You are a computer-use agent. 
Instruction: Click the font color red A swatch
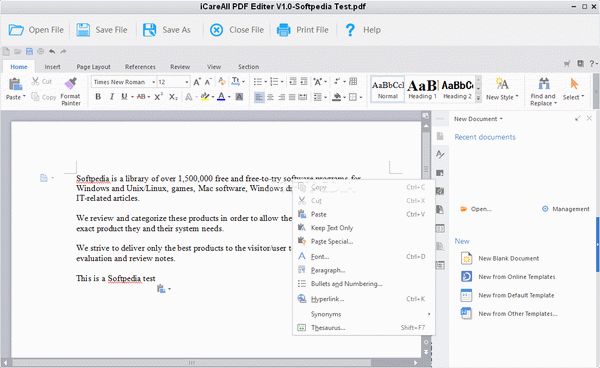221,97
